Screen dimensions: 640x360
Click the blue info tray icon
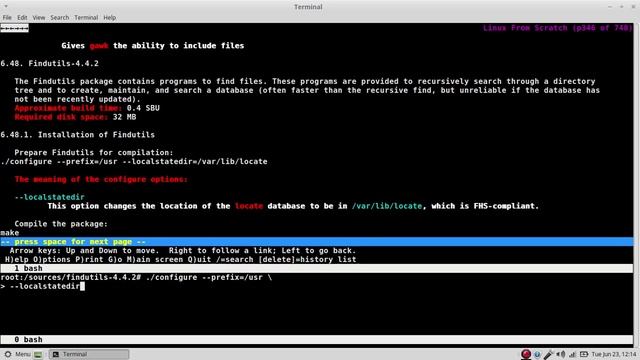point(538,354)
